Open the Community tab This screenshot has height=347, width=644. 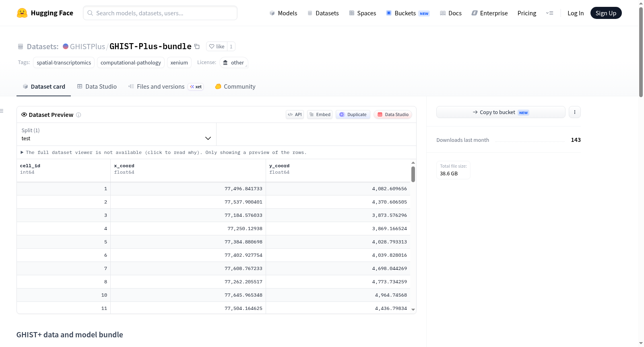[x=235, y=87]
